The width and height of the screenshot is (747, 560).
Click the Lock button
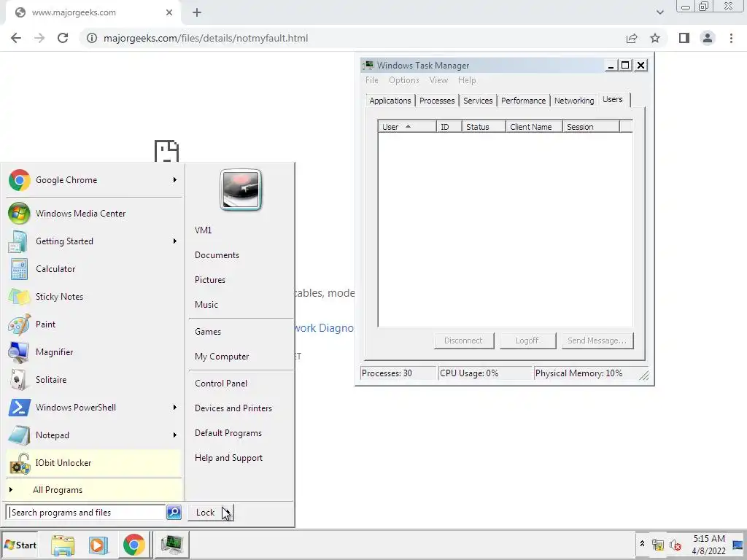point(205,513)
